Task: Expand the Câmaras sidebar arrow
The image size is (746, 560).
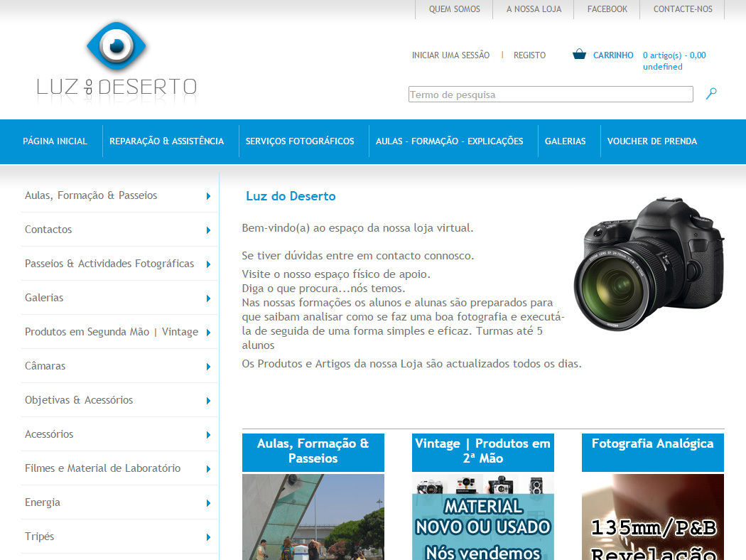Action: coord(208,367)
